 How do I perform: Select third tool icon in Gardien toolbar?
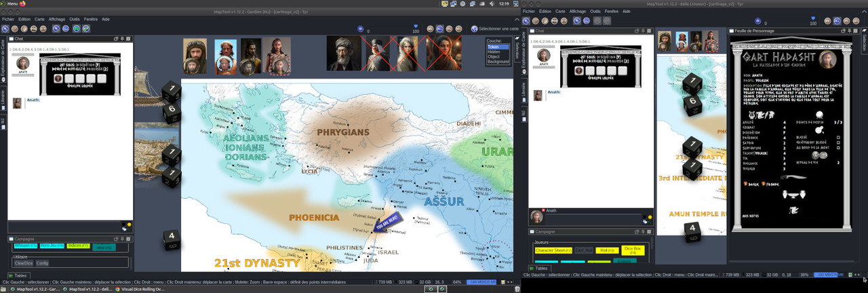pyautogui.click(x=24, y=28)
